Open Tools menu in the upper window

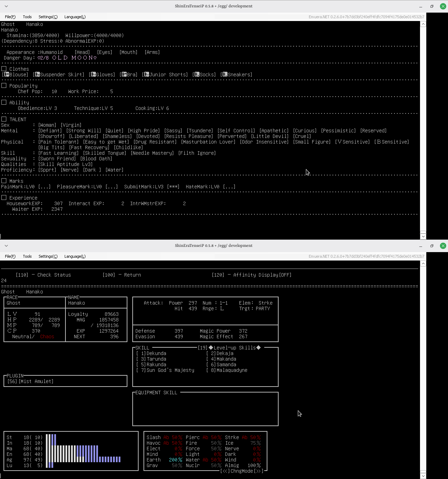27,17
